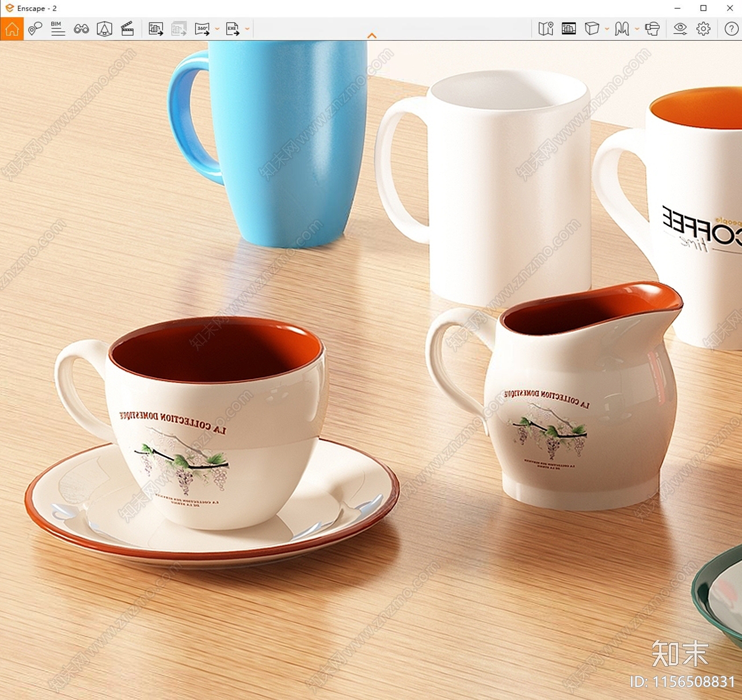Click the batch rendering export icon
This screenshot has height=700, width=742.
[x=179, y=29]
